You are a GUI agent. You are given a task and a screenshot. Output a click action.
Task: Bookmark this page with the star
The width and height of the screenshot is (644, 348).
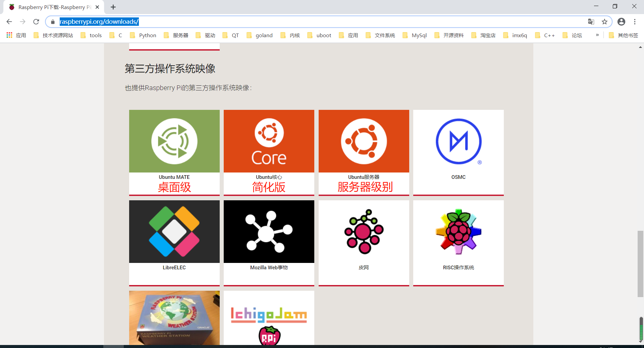[604, 22]
